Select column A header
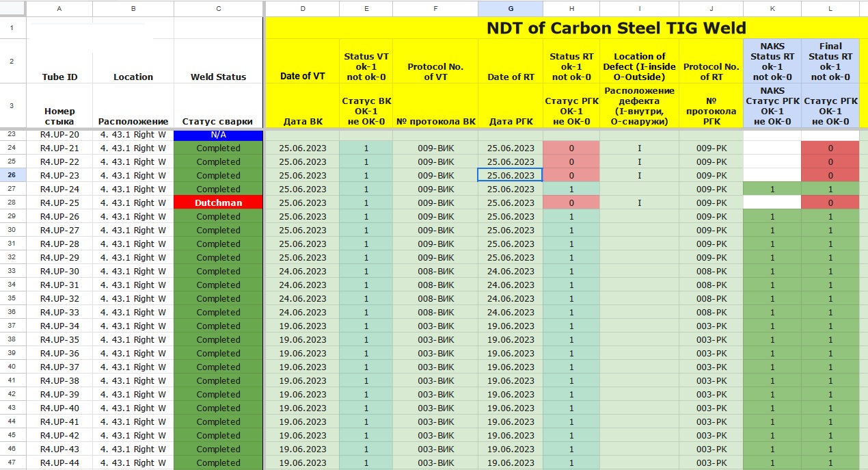 (59, 8)
